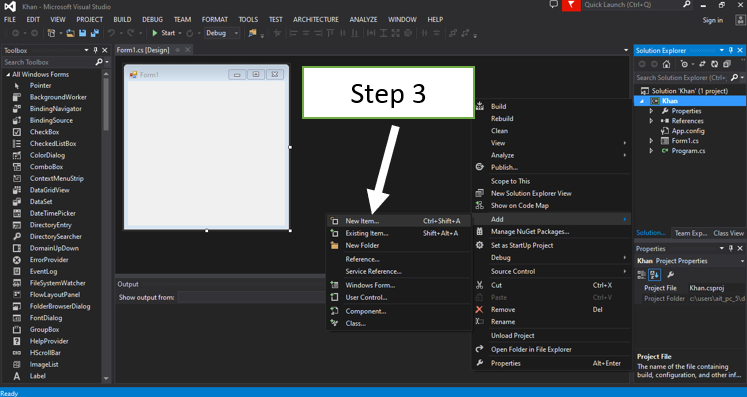The image size is (747, 397).
Task: Click the Categorized icon in Properties panel
Action: (642, 275)
